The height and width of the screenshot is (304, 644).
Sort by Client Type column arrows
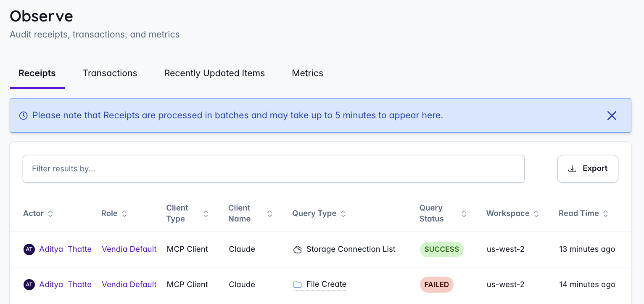206,213
